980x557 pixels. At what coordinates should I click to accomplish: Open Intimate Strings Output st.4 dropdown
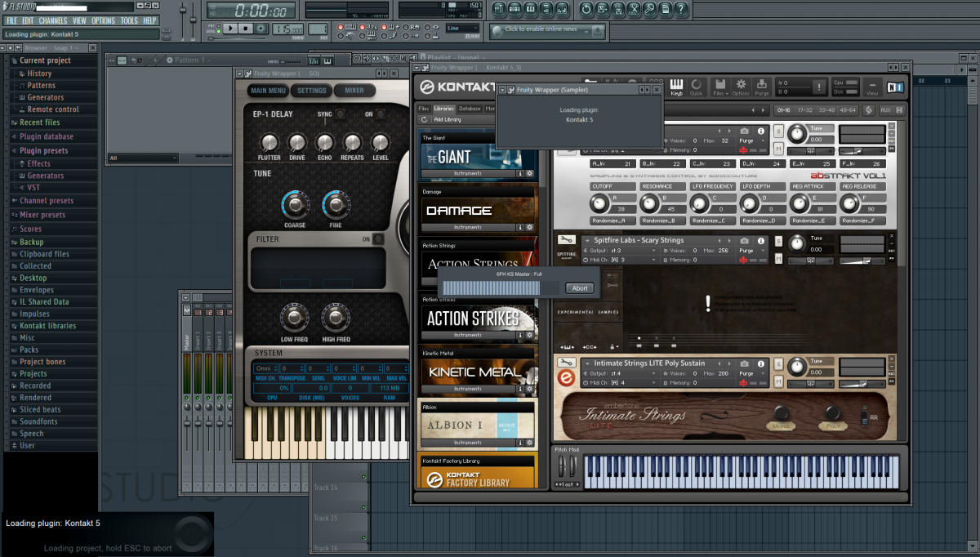pos(621,373)
